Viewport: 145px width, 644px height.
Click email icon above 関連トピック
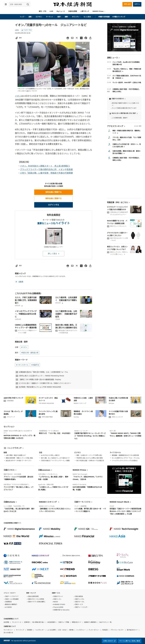72,266
